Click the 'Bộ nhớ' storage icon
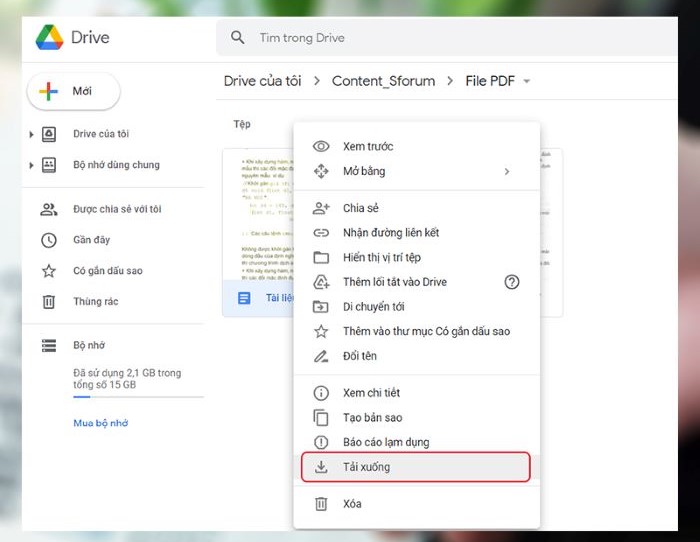The image size is (700, 542). coord(49,346)
